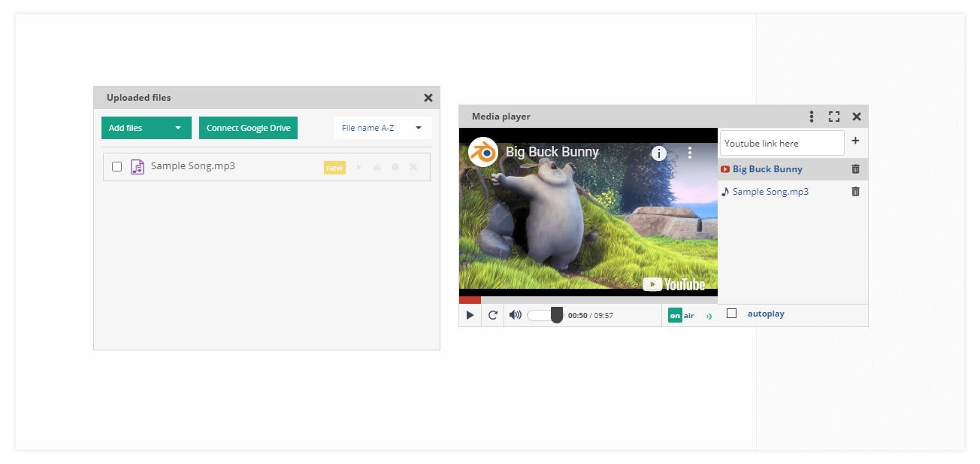Screen dimensions: 980x464
Task: Mute the media player speaker icon
Action: [515, 315]
